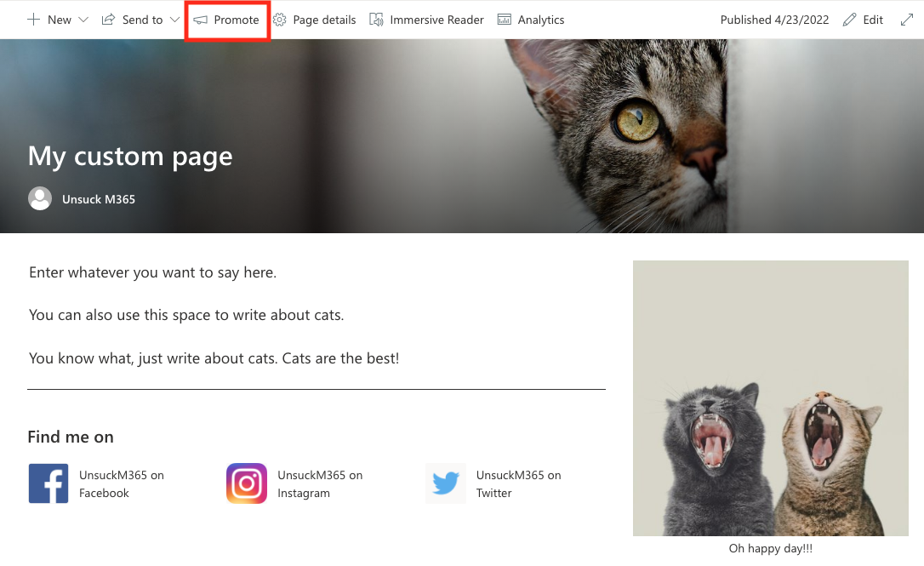924x566 pixels.
Task: Click the Edit pencil icon
Action: coord(849,19)
